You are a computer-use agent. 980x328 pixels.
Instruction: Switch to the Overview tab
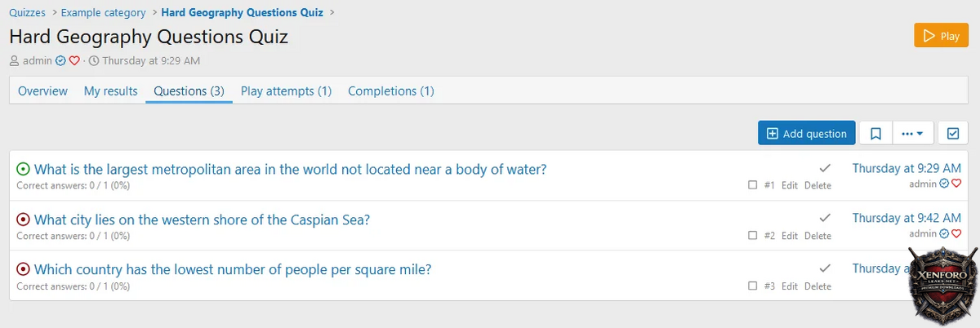coord(42,91)
